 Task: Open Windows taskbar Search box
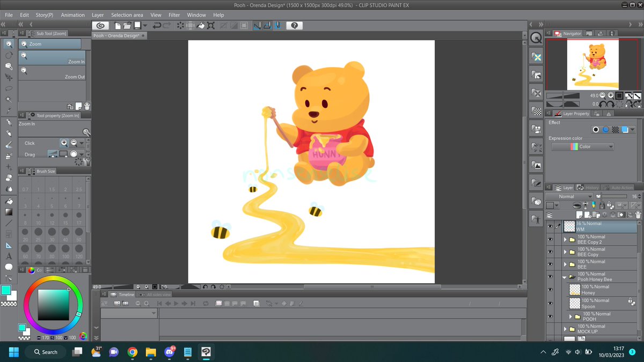(x=45, y=352)
